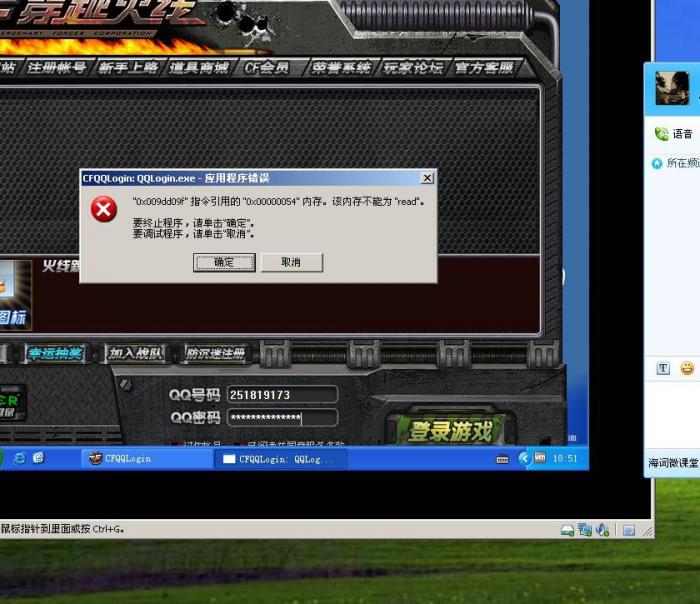Expand hidden system tray icons arrow
Viewport: 700px width, 604px height.
(524, 458)
